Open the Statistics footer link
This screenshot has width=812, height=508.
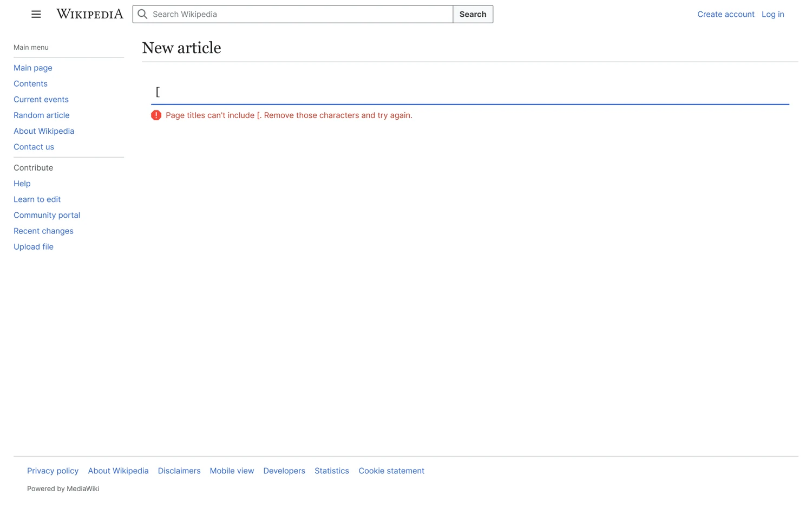pos(332,471)
